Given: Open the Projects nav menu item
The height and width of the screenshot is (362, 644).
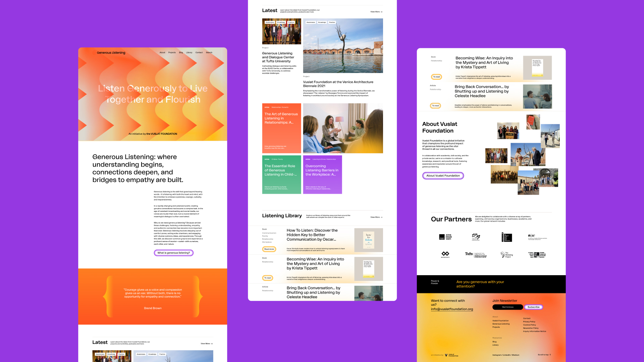Looking at the screenshot, I should coord(172,53).
